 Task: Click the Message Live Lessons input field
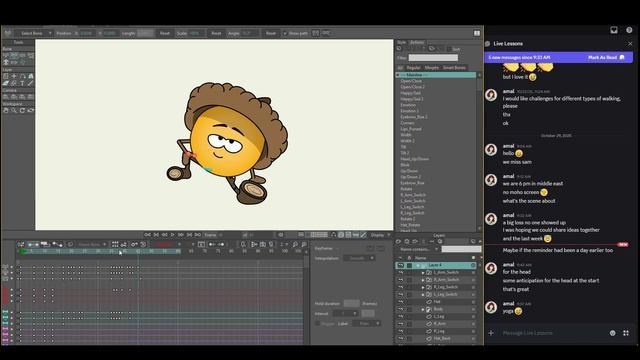coord(553,333)
